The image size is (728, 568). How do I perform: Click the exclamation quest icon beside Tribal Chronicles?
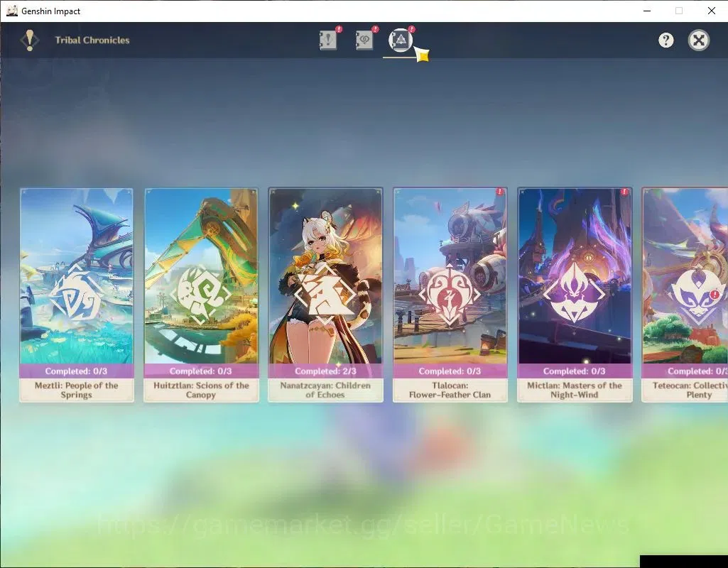pos(30,40)
